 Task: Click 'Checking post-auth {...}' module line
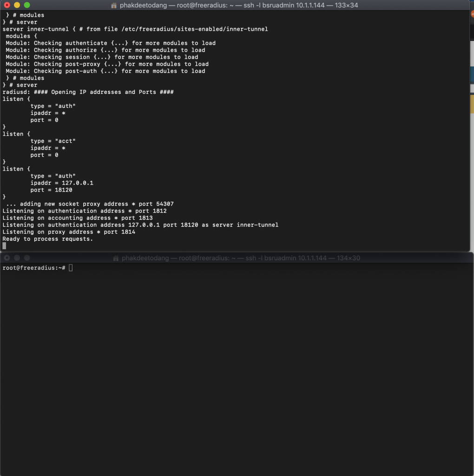(105, 71)
